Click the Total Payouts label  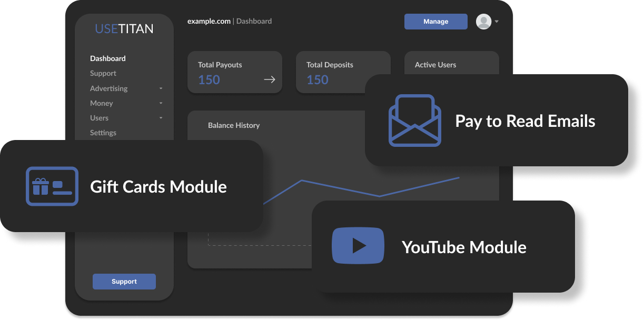220,65
